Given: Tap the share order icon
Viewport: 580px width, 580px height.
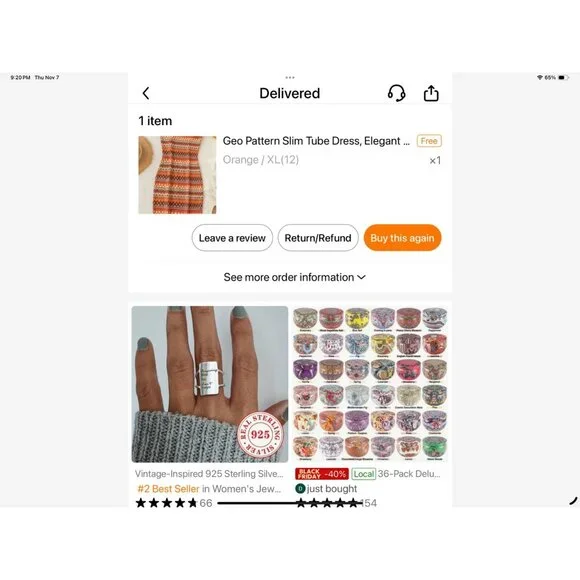Looking at the screenshot, I should pyautogui.click(x=431, y=93).
